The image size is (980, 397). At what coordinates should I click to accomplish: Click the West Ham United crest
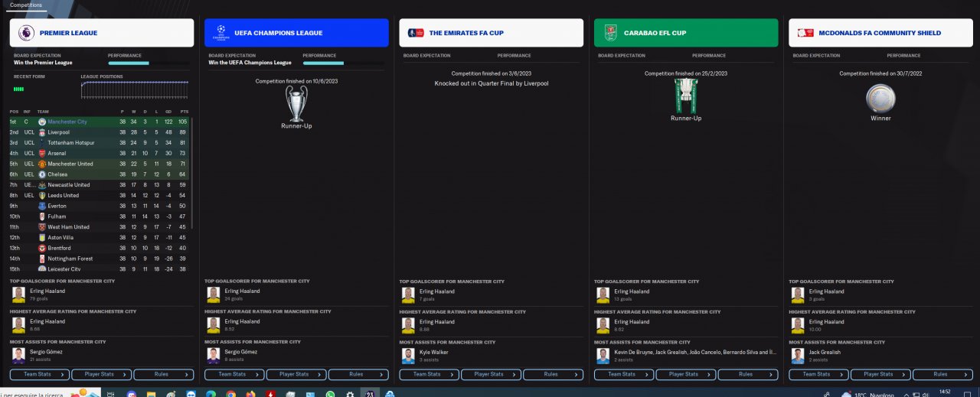42,227
